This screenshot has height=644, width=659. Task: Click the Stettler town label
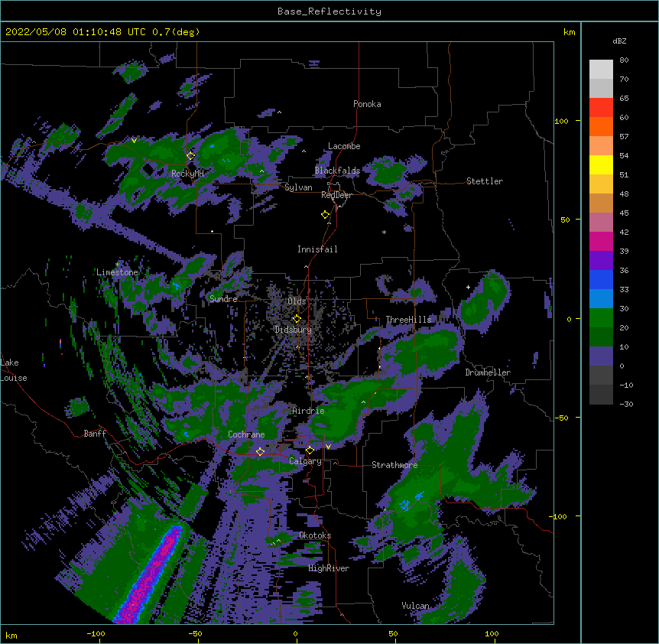click(485, 181)
